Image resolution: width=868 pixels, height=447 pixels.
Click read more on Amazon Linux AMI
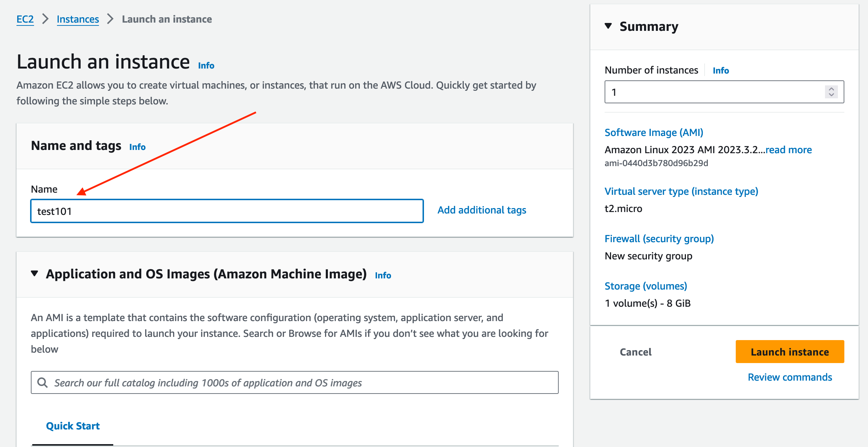[x=788, y=150]
